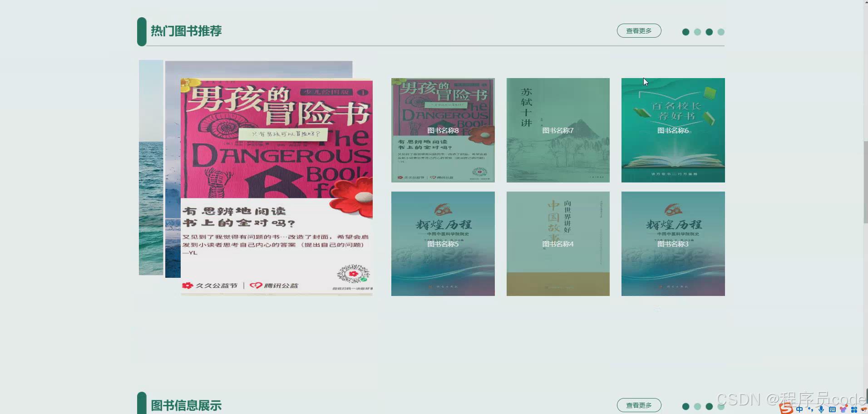Open book card 图书名称6
The width and height of the screenshot is (868, 414).
673,130
